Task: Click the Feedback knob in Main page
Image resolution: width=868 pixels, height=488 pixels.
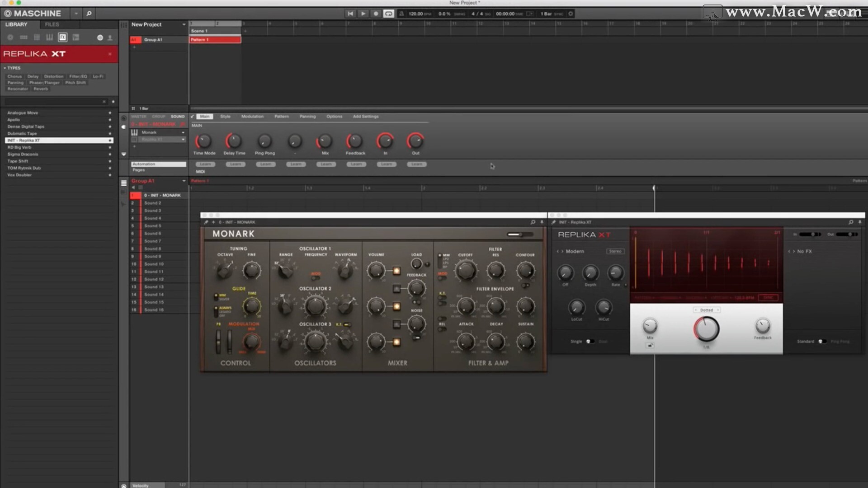Action: tap(355, 141)
